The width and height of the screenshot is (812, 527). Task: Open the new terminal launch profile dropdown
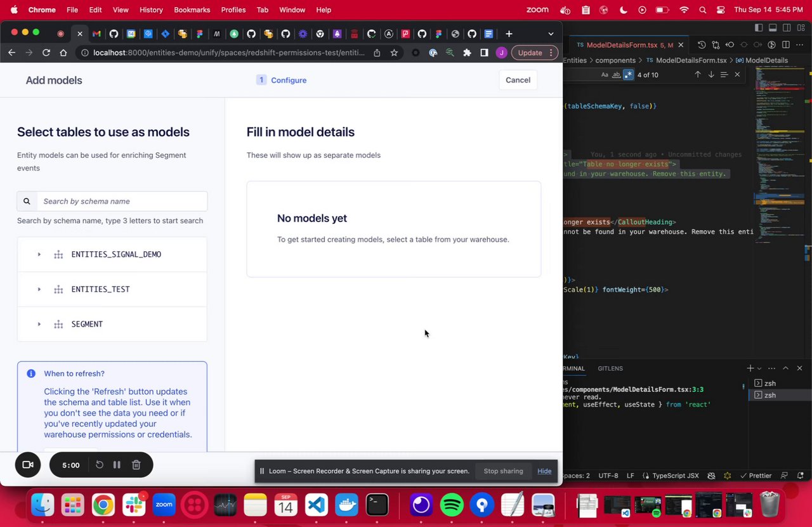[759, 368]
